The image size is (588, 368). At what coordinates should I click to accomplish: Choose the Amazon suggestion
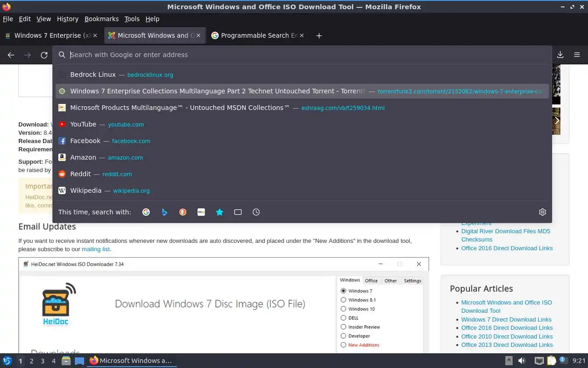[x=302, y=157]
